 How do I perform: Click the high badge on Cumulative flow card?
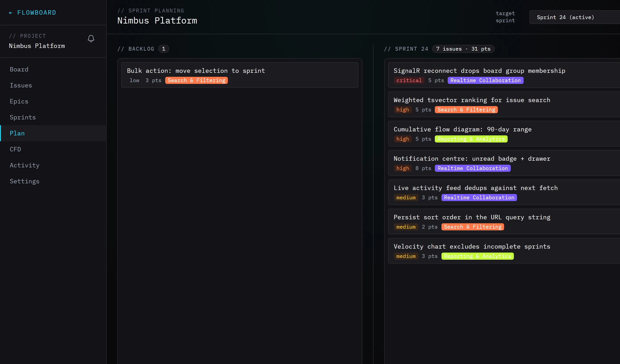403,139
